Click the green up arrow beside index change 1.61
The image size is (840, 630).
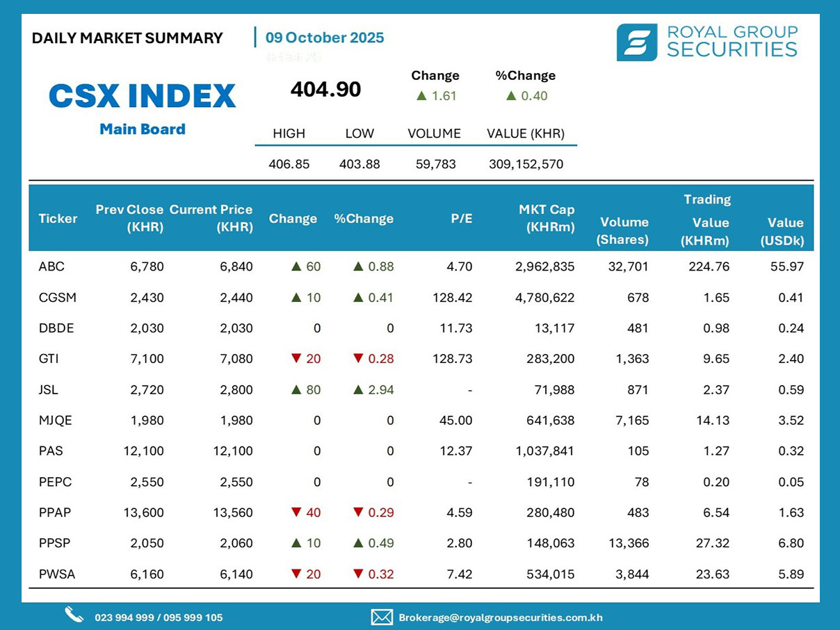(x=421, y=96)
